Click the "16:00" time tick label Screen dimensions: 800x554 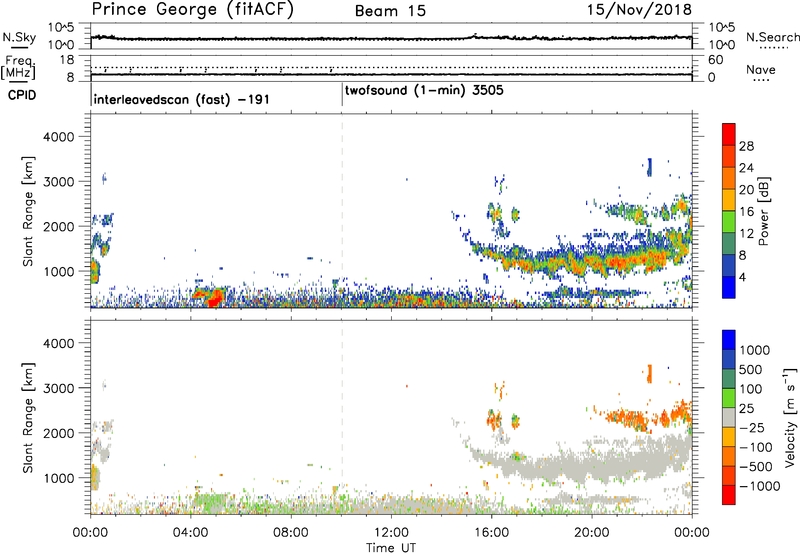pyautogui.click(x=491, y=533)
